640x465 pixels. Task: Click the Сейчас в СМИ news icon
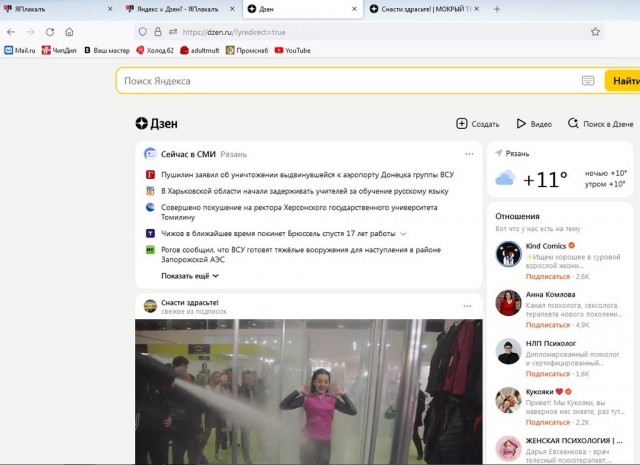click(150, 154)
